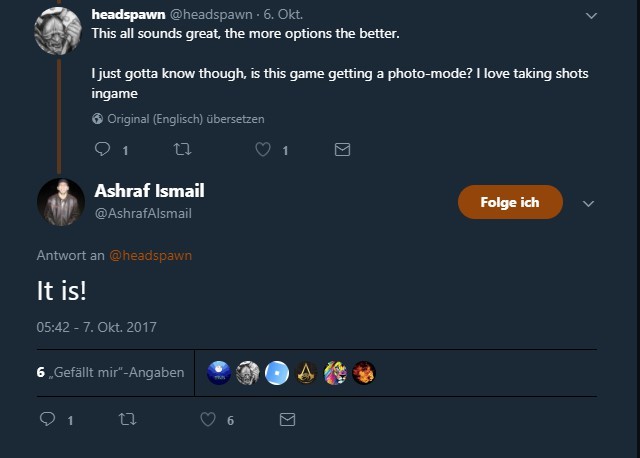Open Ashraf Ismail's profile picture
The image size is (640, 458).
[x=61, y=202]
